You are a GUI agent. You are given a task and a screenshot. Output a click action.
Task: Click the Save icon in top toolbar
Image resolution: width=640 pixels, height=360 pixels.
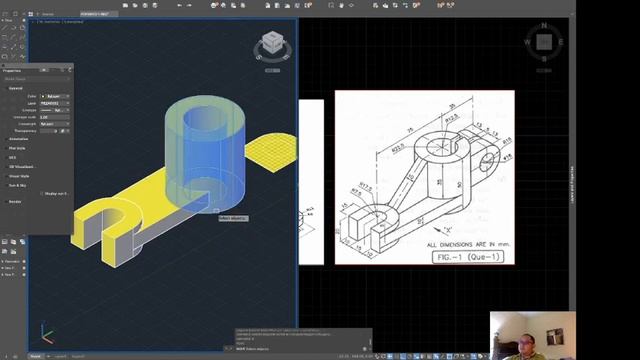145,5
